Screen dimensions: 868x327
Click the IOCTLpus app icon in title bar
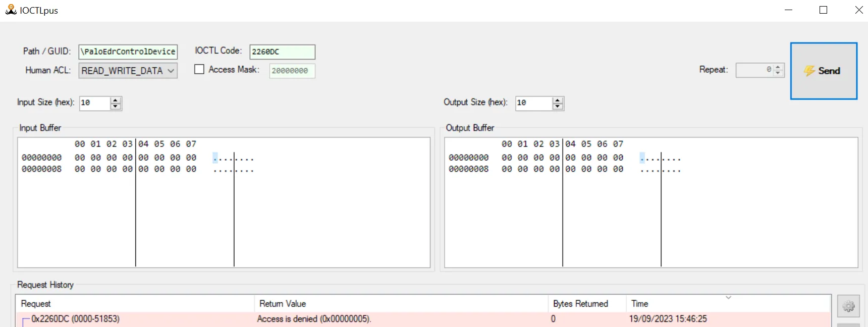pos(11,10)
